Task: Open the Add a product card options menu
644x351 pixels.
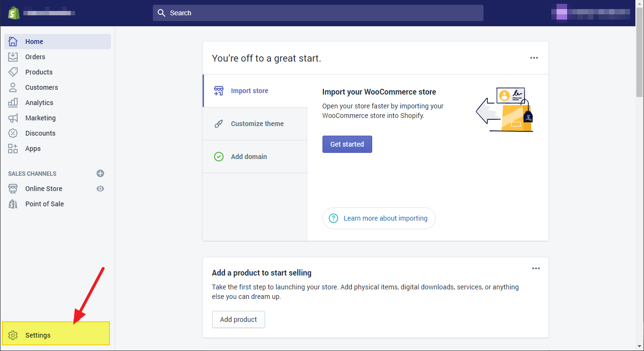Action: point(536,268)
